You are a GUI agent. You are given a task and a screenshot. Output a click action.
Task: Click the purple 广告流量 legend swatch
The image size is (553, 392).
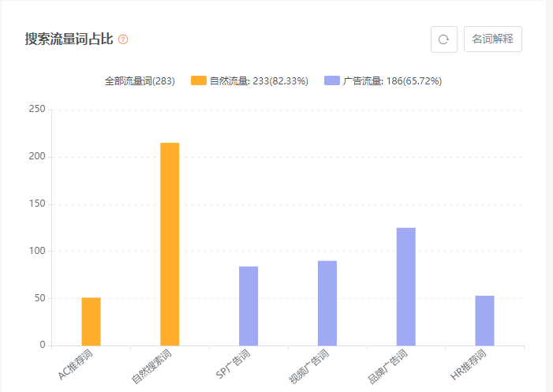coord(332,80)
